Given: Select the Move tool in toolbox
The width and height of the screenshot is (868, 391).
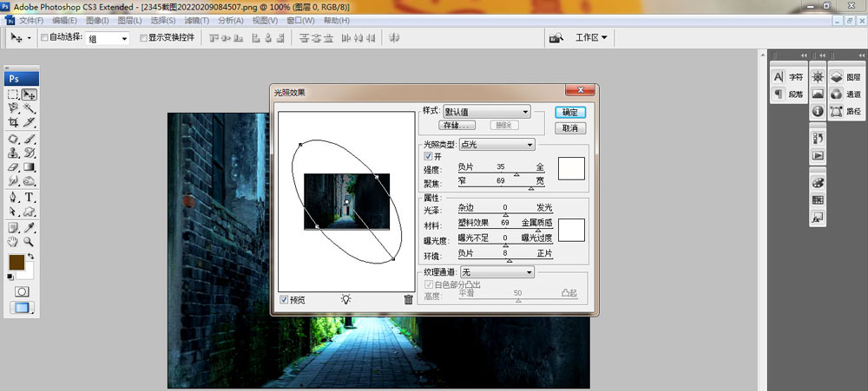Looking at the screenshot, I should [x=30, y=94].
